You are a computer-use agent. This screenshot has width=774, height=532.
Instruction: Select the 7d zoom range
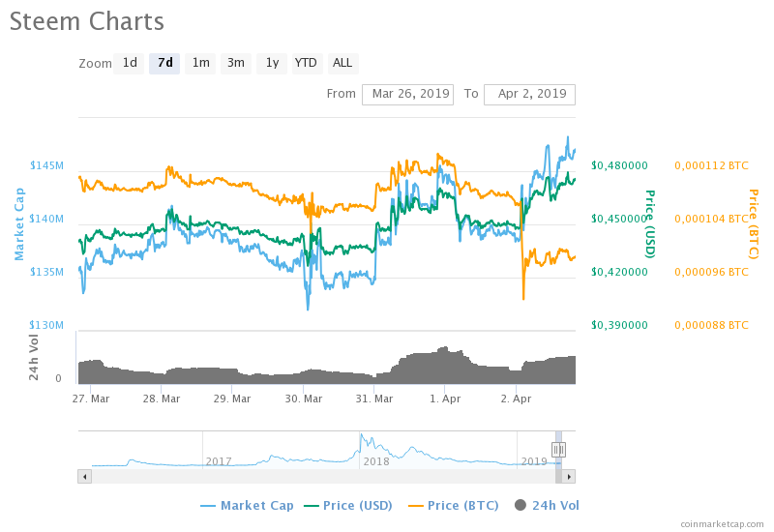point(164,63)
